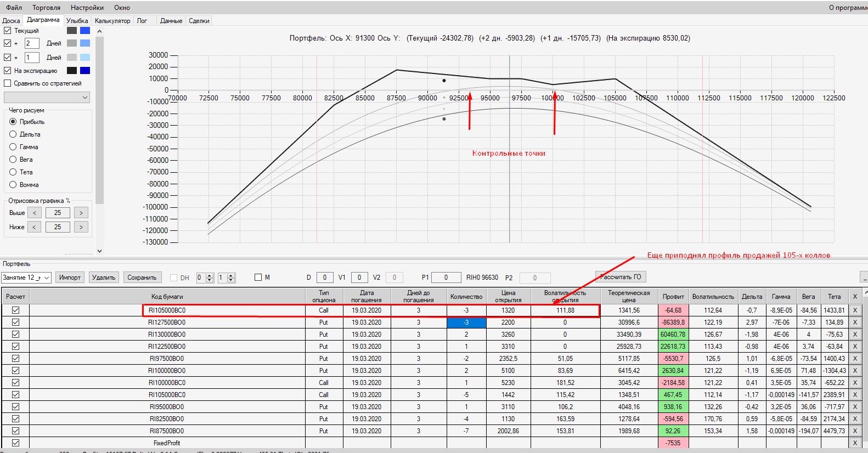The image size is (868, 453).
Task: Select the Вега radio option
Action: coord(13,160)
